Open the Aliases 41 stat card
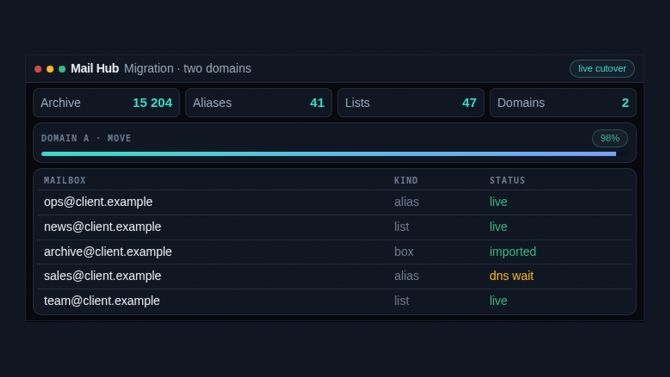670x377 pixels. 259,103
